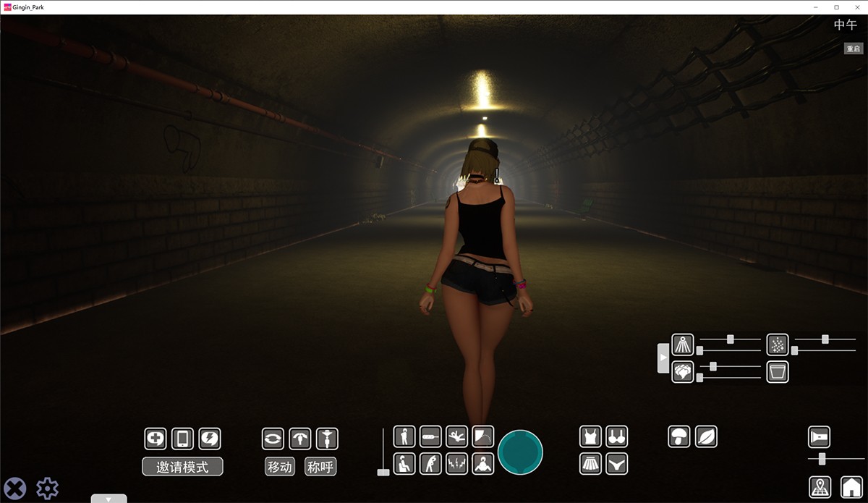Click the lightning speech bubble icon
Image resolution: width=868 pixels, height=503 pixels.
[210, 439]
